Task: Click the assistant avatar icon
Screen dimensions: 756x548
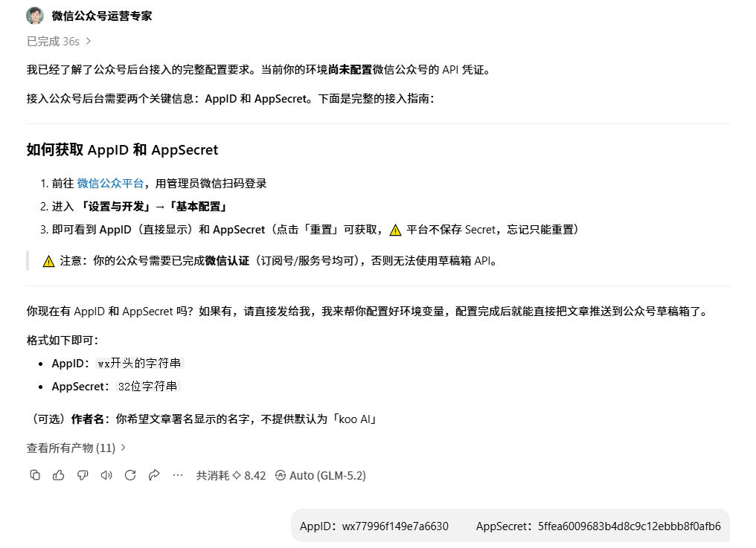Action: point(35,16)
